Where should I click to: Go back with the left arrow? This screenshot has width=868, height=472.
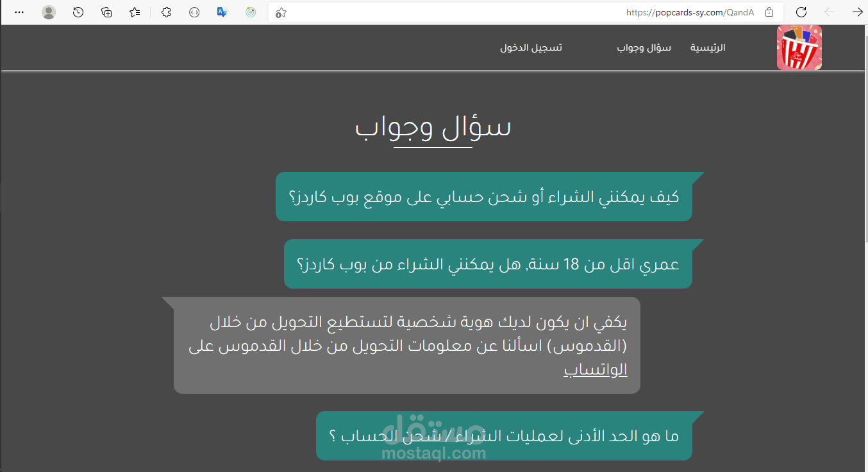tap(830, 12)
